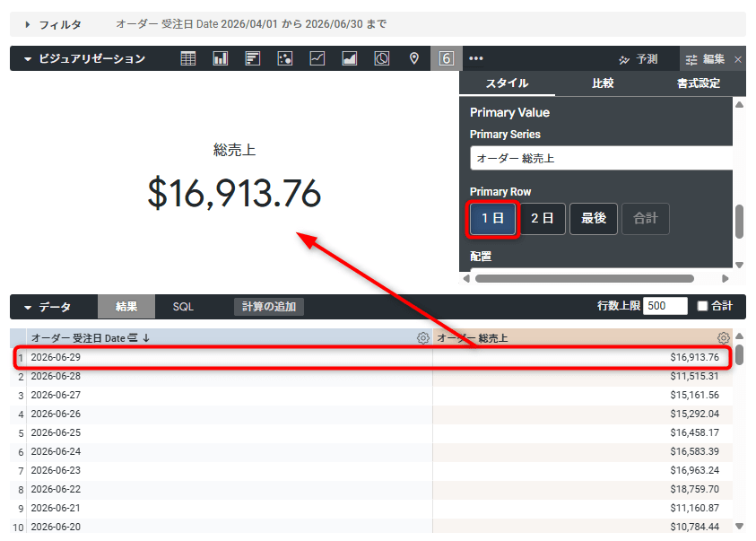Open gear settings for 総売上 column
756x541 pixels.
coord(723,338)
